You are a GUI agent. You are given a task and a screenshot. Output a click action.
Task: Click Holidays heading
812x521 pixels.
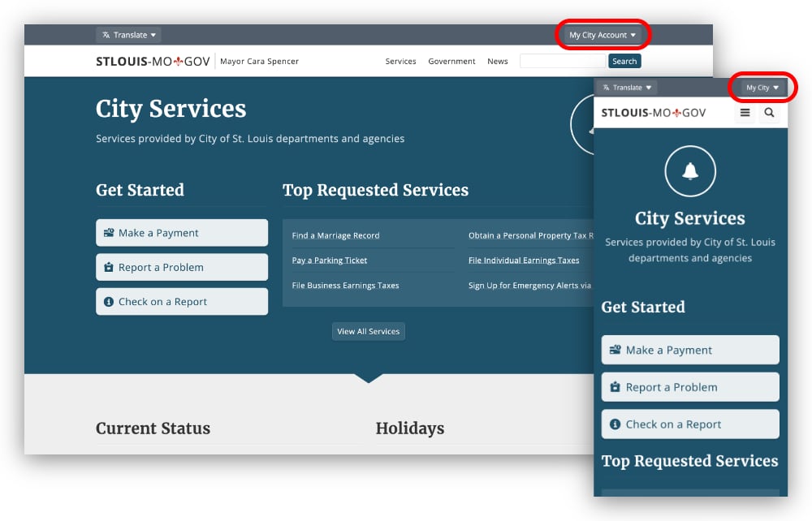click(409, 428)
